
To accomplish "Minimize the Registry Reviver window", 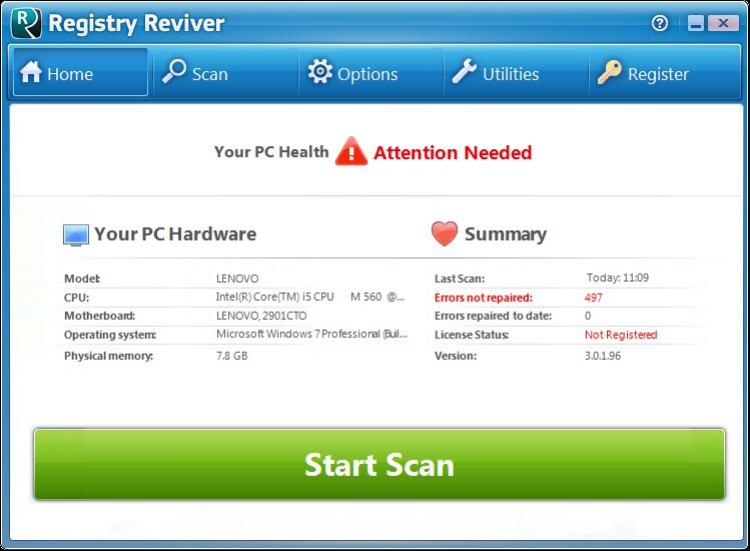I will (x=696, y=23).
